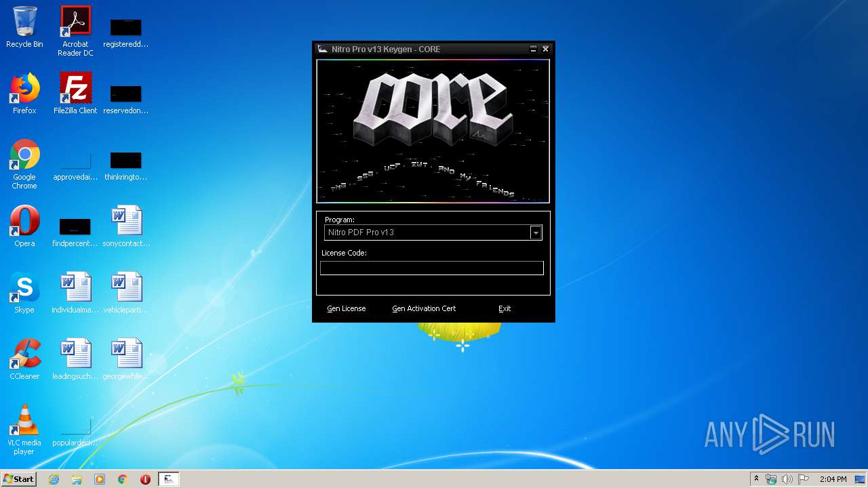Launch Skype from desktop
The image size is (868, 488).
tap(24, 293)
